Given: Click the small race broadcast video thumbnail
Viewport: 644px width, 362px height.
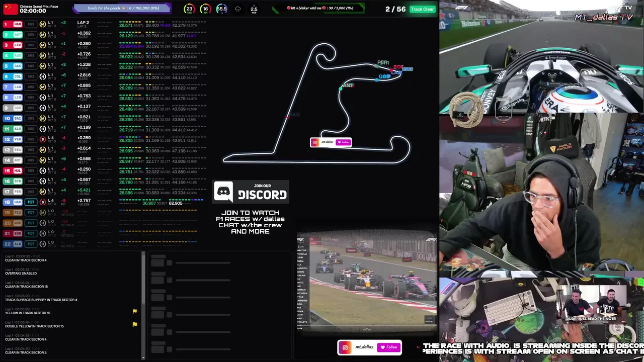Looking at the screenshot, I should pyautogui.click(x=367, y=282).
